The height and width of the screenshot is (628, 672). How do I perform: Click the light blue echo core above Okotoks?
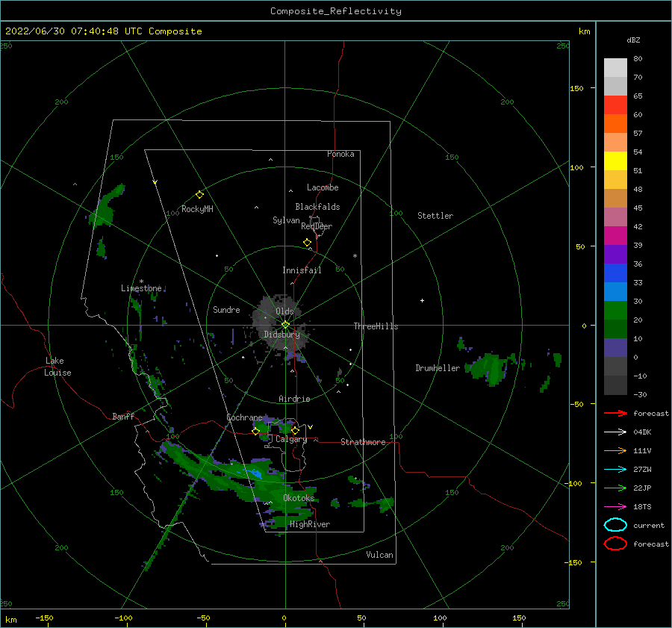[x=256, y=473]
